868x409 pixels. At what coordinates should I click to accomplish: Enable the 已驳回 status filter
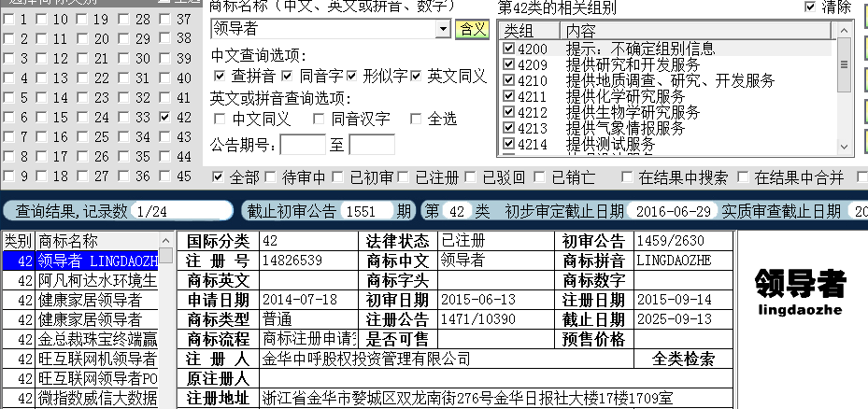471,177
